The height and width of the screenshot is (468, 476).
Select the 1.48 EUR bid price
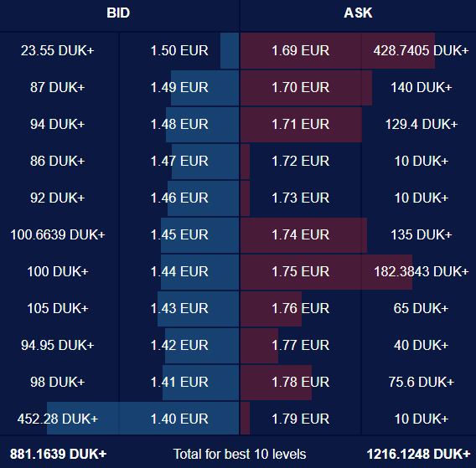pyautogui.click(x=179, y=125)
